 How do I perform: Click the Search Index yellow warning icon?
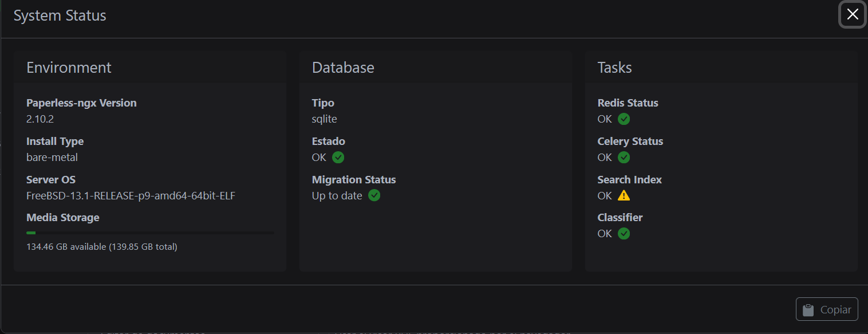click(x=624, y=195)
